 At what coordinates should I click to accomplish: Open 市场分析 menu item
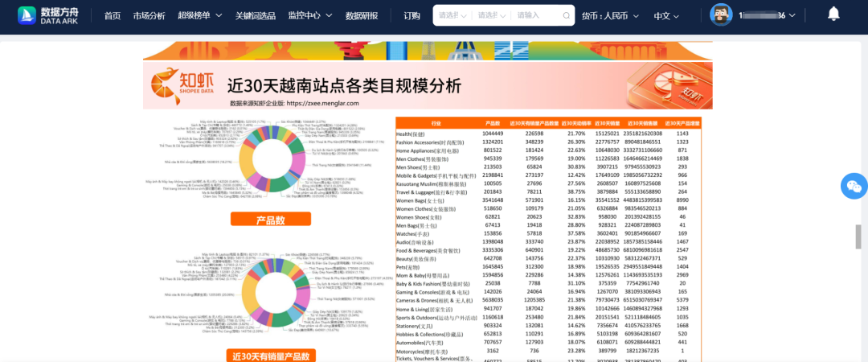click(x=149, y=15)
